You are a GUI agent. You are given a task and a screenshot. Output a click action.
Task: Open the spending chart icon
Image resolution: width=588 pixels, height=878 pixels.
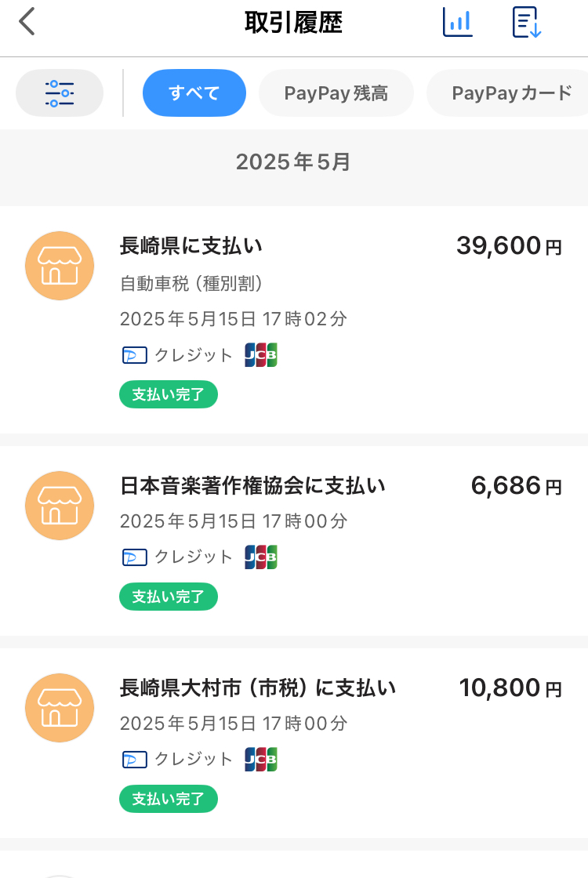click(458, 22)
